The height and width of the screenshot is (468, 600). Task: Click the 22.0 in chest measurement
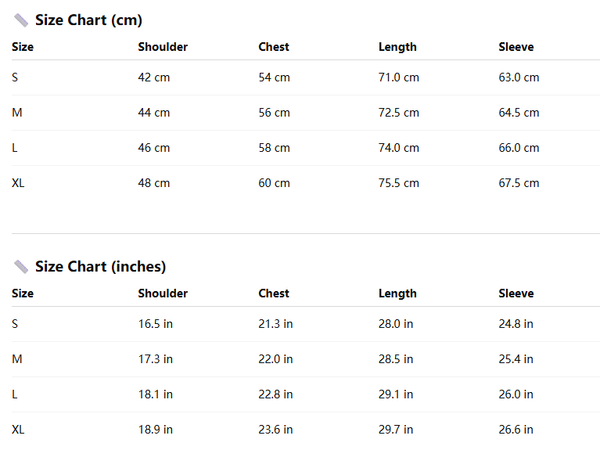tap(275, 359)
